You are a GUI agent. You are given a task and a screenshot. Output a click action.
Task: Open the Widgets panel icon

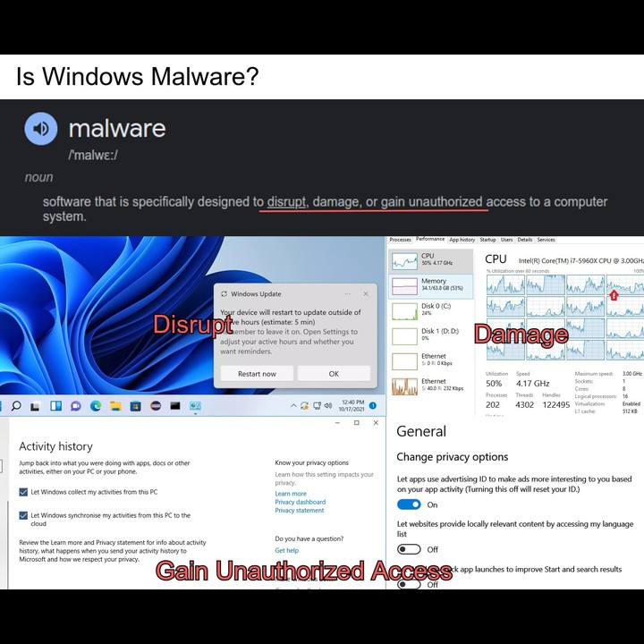[55, 406]
